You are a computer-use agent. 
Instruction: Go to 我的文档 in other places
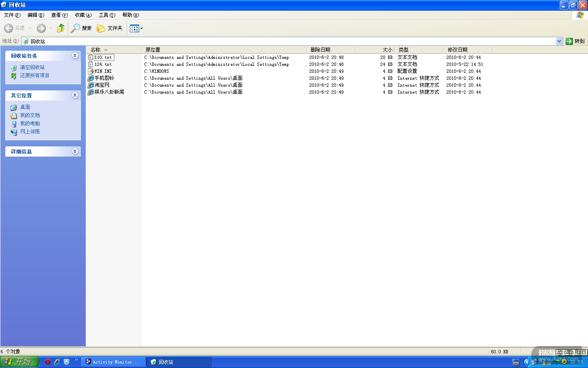point(30,115)
